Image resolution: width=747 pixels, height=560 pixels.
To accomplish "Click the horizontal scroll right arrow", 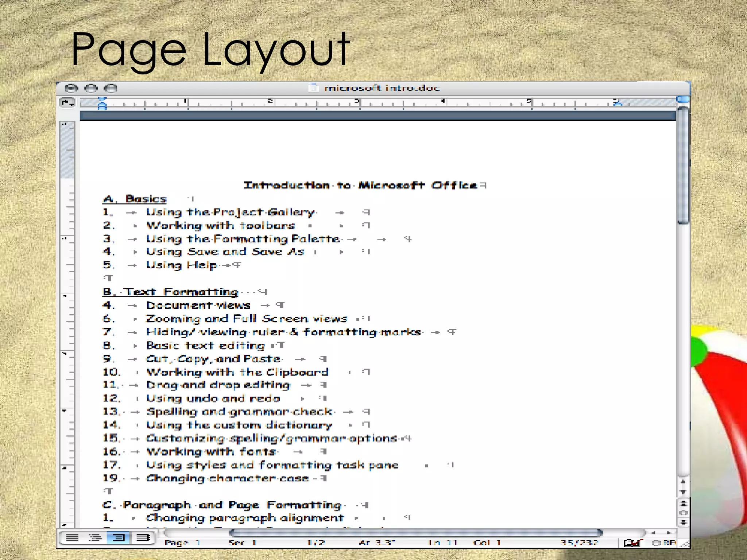I will pos(669,533).
